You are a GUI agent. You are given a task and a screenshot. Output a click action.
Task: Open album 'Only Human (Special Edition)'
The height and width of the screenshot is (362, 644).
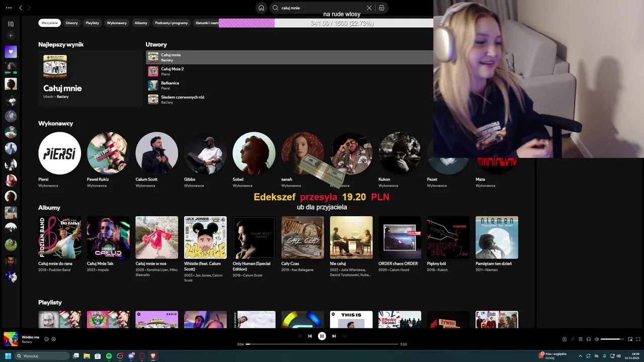[x=254, y=237]
